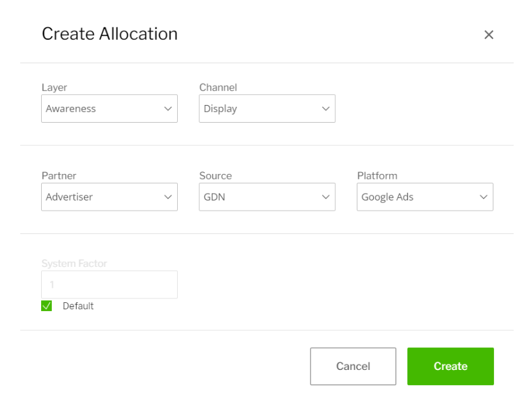
Task: Click the "System Factor" field label
Action: [75, 264]
